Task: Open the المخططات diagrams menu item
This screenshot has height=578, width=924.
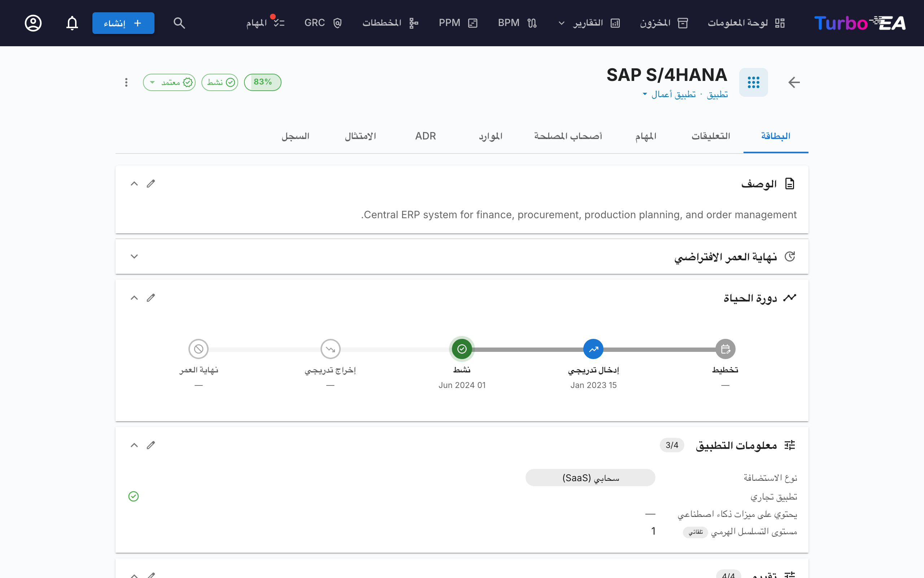Action: pos(390,23)
